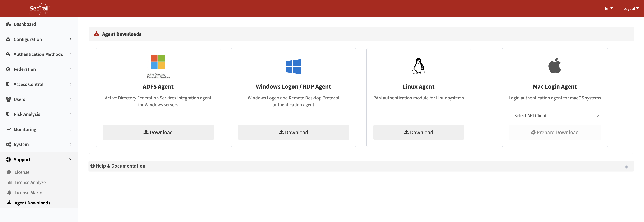
Task: Open License Analyze page
Action: (30, 182)
